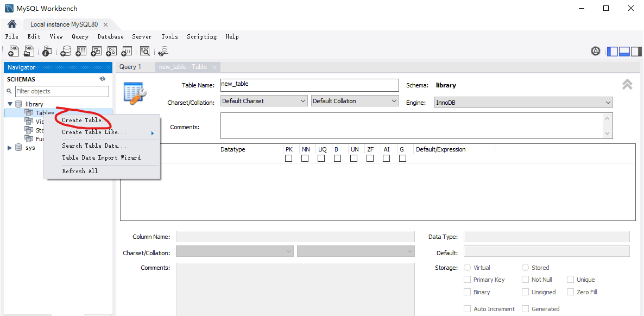Enable the Unique checkbox
This screenshot has height=316, width=644.
[570, 280]
